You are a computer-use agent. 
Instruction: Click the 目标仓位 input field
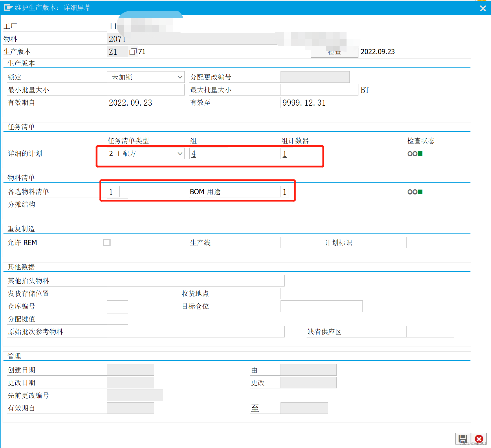coord(322,306)
